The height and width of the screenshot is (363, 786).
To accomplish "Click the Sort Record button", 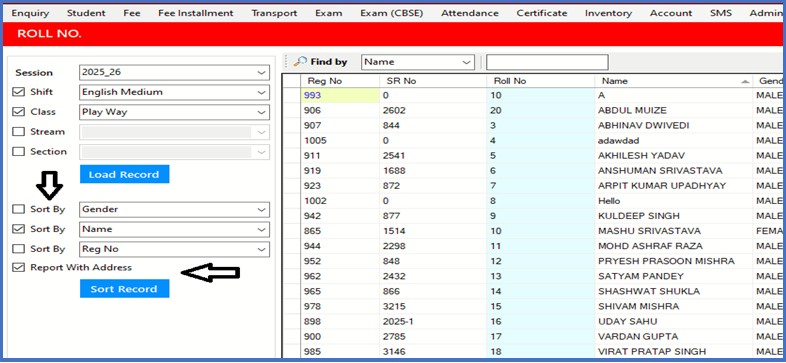I will [x=124, y=289].
